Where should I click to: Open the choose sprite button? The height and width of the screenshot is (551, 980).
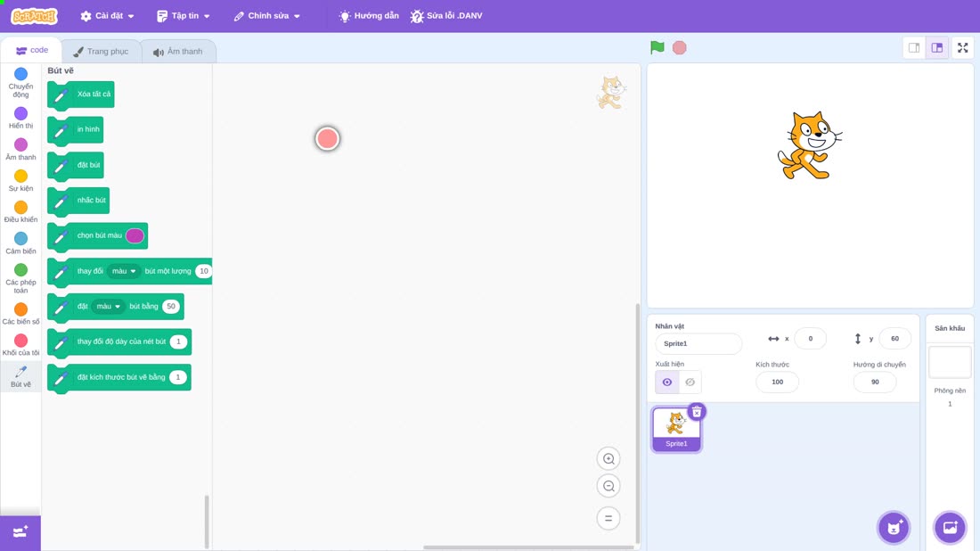click(894, 528)
